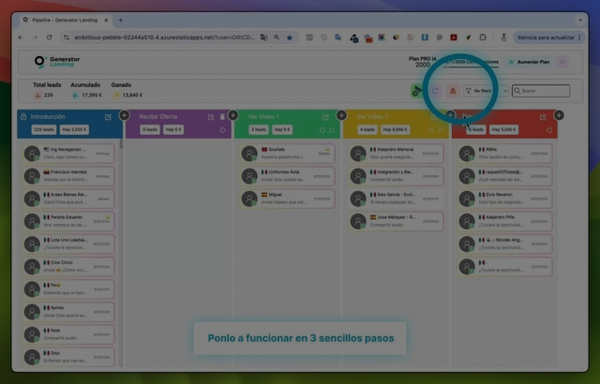Click the Aumentar Plan button
Image resolution: width=600 pixels, height=384 pixels.
pyautogui.click(x=529, y=62)
